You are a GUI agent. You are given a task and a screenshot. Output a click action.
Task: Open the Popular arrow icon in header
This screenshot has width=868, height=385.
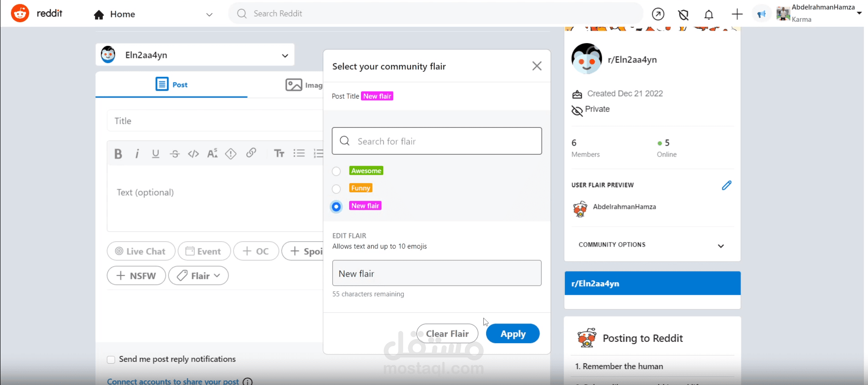pyautogui.click(x=658, y=14)
